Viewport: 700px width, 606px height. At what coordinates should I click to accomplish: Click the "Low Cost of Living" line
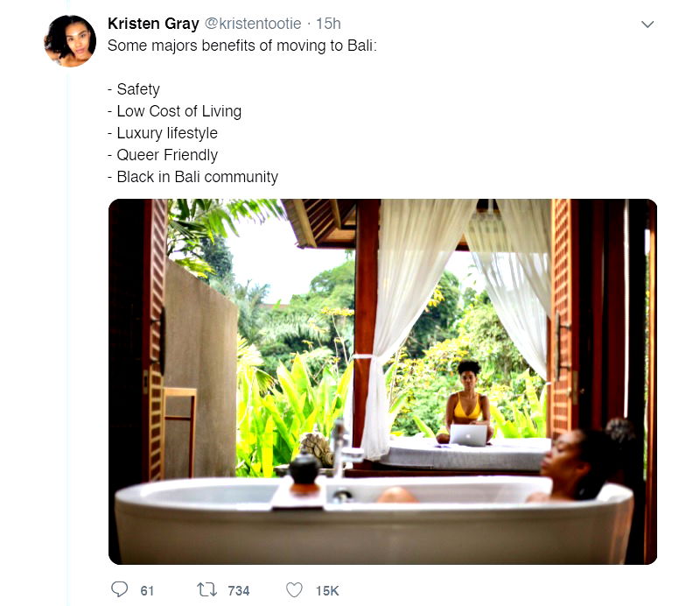pyautogui.click(x=174, y=111)
